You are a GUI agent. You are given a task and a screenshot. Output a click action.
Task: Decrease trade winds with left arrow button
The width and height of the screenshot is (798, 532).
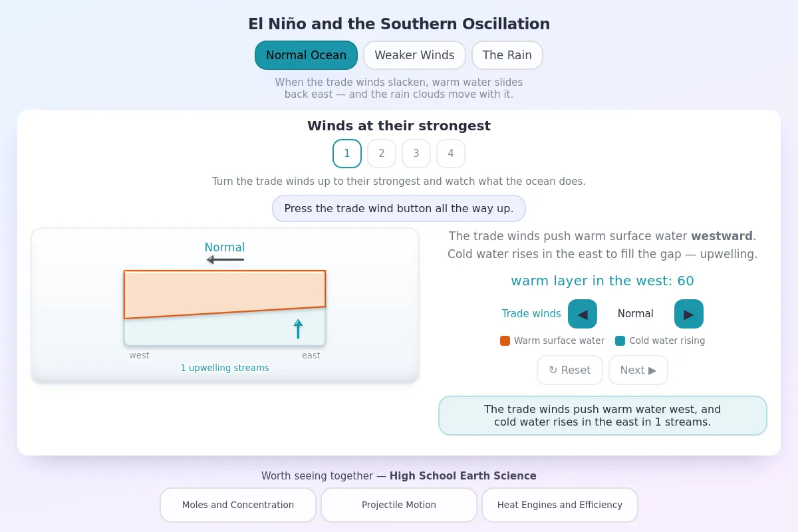583,314
